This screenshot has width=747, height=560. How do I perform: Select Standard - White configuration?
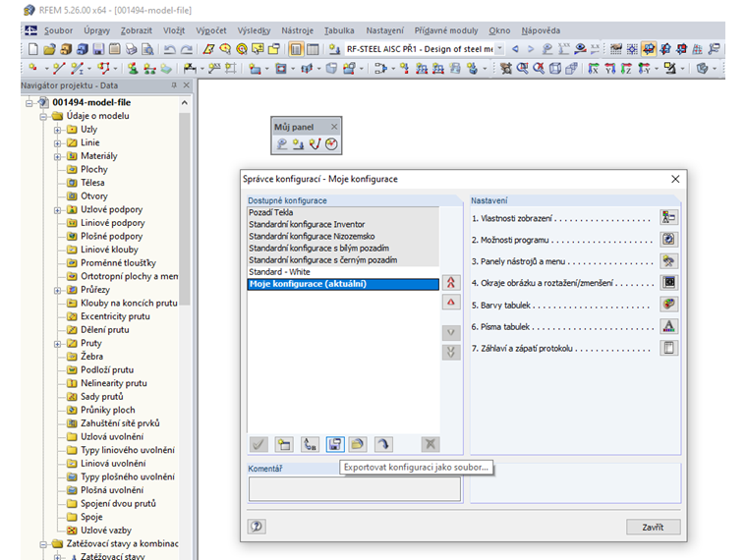343,272
